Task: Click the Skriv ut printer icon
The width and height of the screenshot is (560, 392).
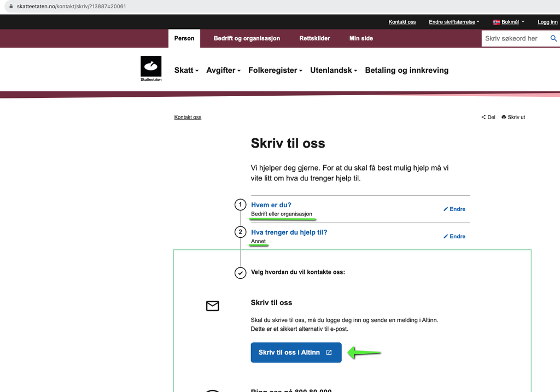Action: [x=504, y=117]
